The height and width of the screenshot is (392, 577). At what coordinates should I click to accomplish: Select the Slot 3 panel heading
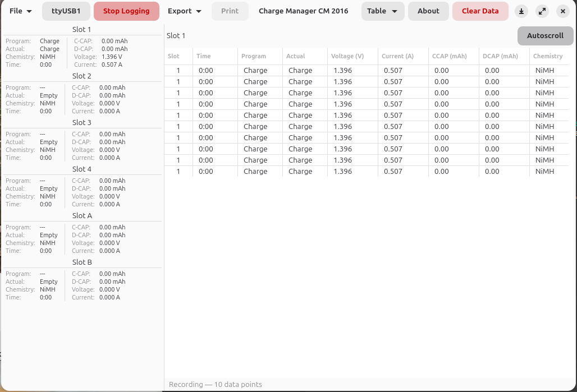point(82,122)
